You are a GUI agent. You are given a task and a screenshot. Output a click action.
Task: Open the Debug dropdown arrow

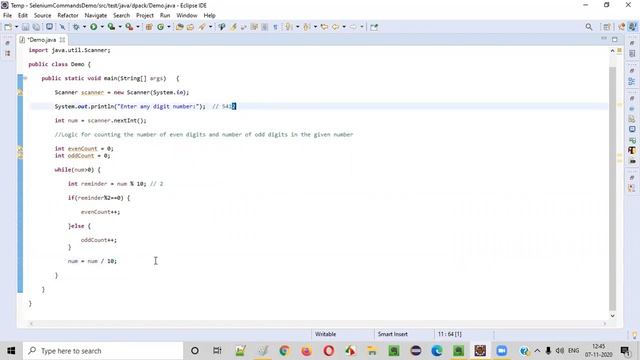84,27
